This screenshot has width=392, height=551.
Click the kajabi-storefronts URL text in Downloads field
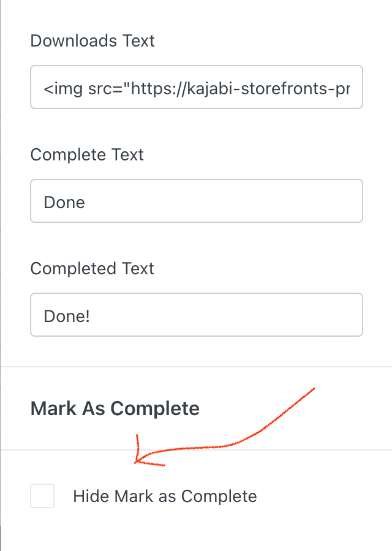pyautogui.click(x=240, y=89)
